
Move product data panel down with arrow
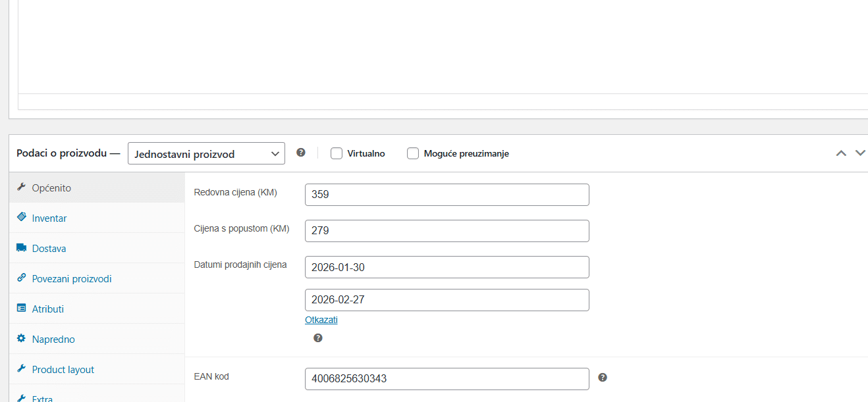[x=860, y=153]
